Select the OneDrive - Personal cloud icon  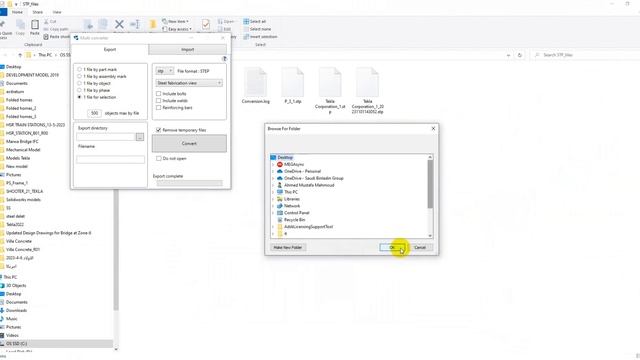coord(280,171)
